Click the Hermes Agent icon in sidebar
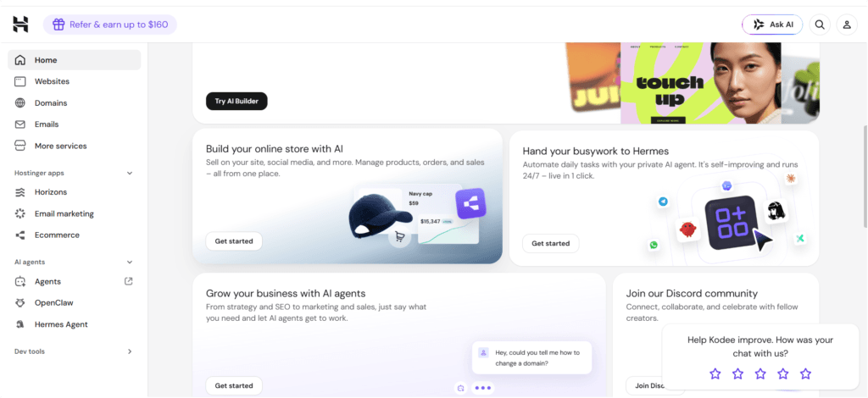868x398 pixels. 20,324
